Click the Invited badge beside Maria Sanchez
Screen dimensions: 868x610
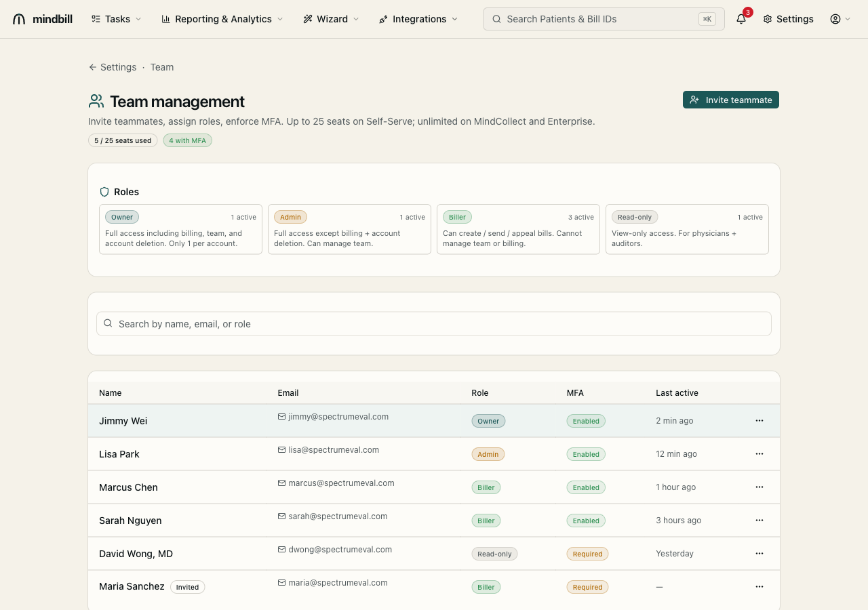[x=188, y=587]
